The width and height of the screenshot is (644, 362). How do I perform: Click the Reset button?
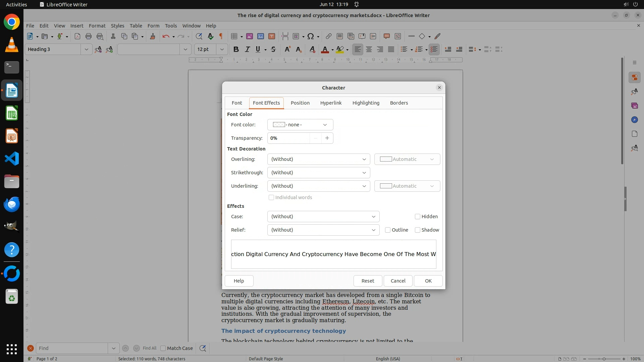pyautogui.click(x=368, y=281)
